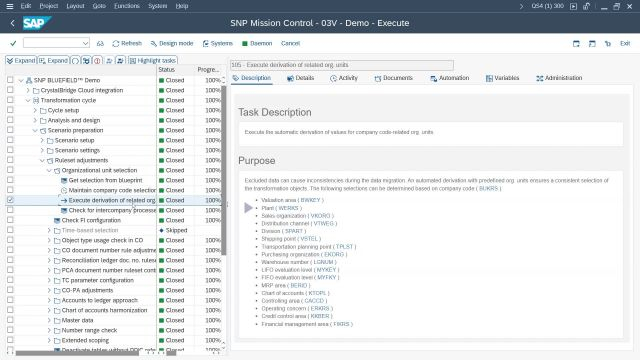Screen dimensions: 640x360
Task: Tick the checkbox for SNP BLUEFIELD Demo row
Action: (10, 80)
